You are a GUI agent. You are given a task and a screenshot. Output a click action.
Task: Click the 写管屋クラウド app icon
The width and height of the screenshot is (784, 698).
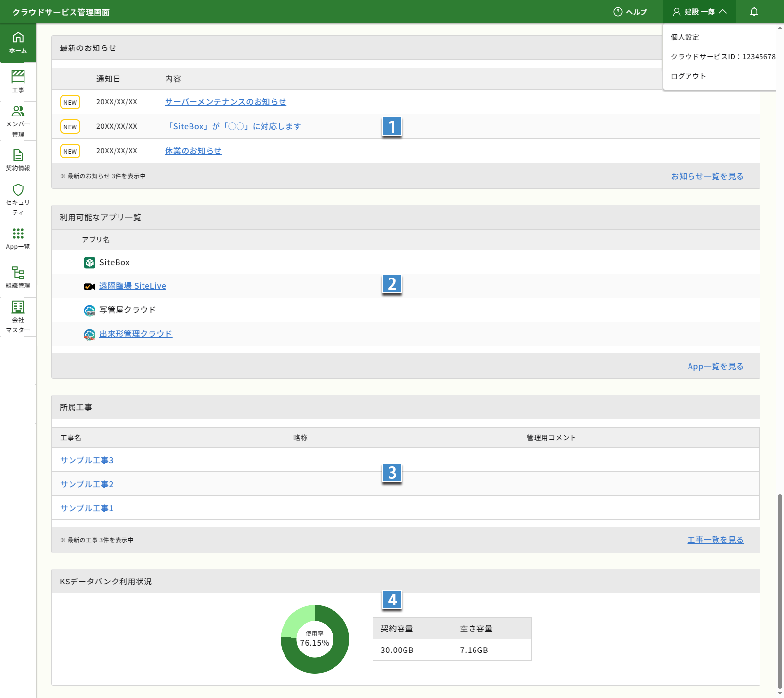[x=90, y=310]
